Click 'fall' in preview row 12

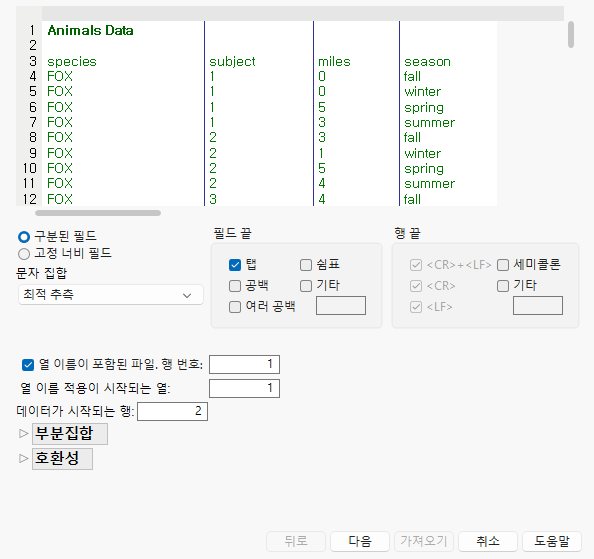[412, 199]
